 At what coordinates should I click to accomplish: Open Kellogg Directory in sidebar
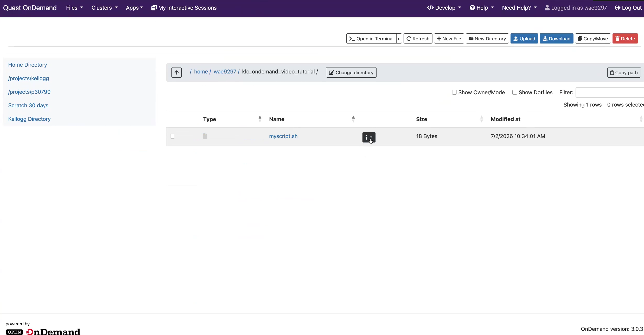(29, 119)
